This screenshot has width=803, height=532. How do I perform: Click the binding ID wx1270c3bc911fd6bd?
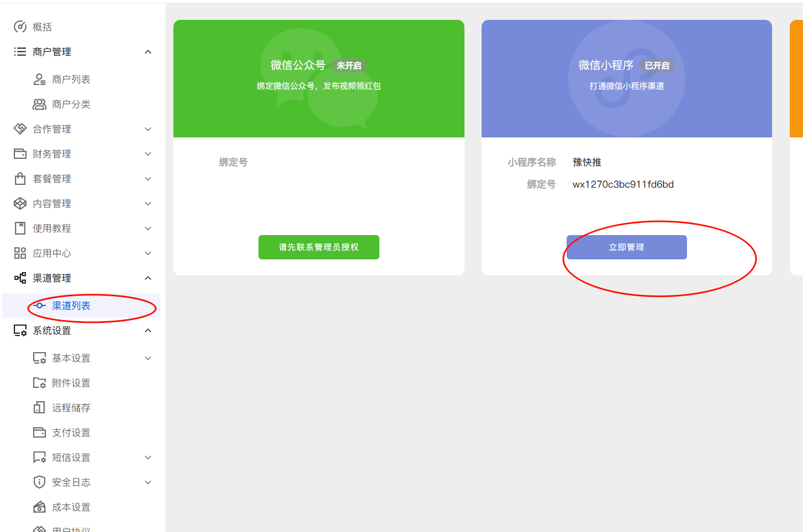623,184
